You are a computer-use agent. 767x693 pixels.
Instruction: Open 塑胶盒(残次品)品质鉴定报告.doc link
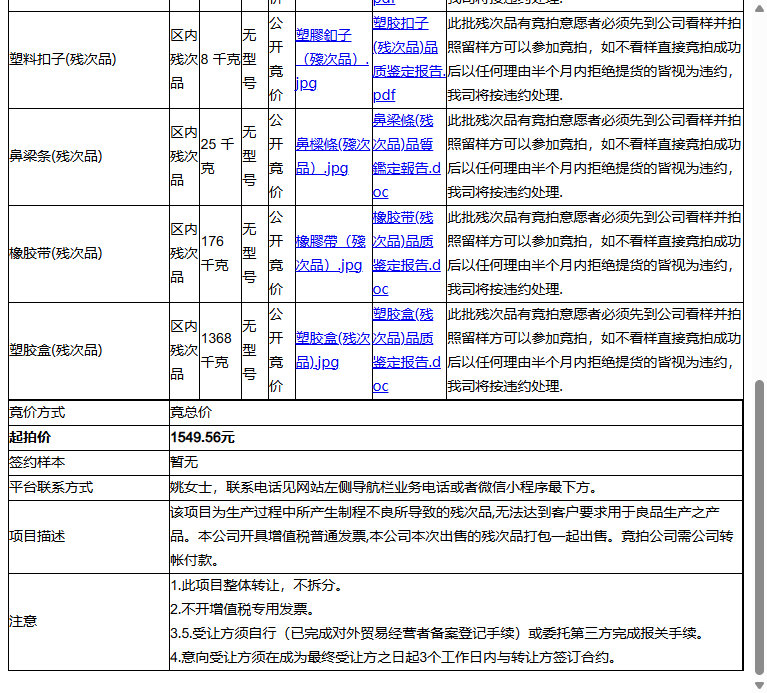point(406,350)
